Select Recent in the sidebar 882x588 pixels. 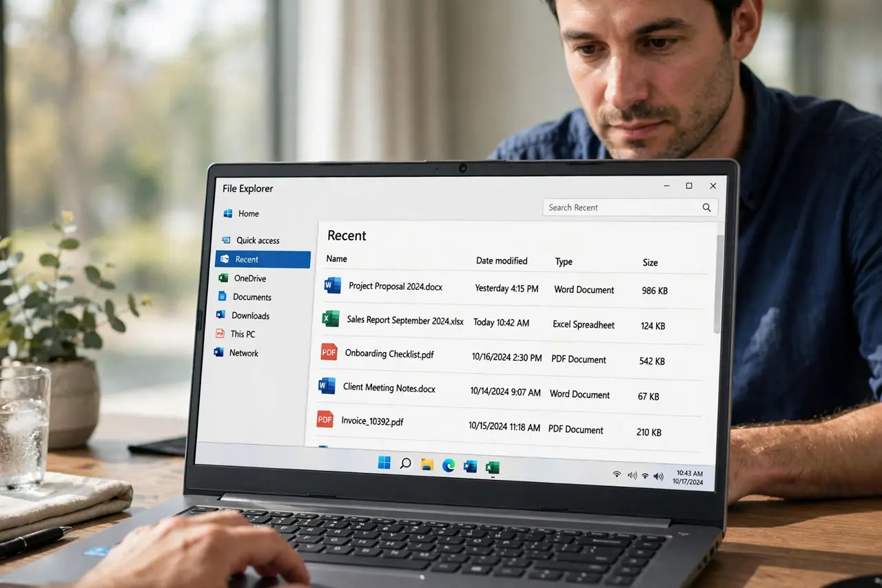click(263, 260)
